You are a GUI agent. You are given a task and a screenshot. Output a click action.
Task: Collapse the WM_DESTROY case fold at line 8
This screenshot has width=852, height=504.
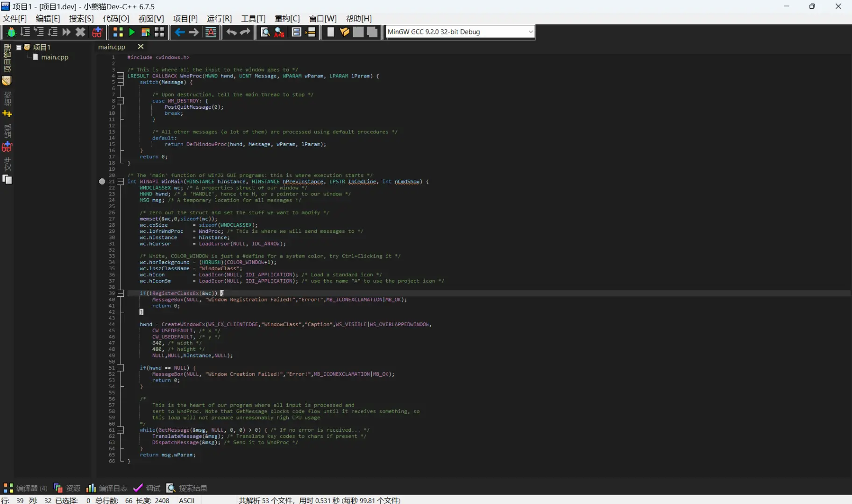click(121, 100)
